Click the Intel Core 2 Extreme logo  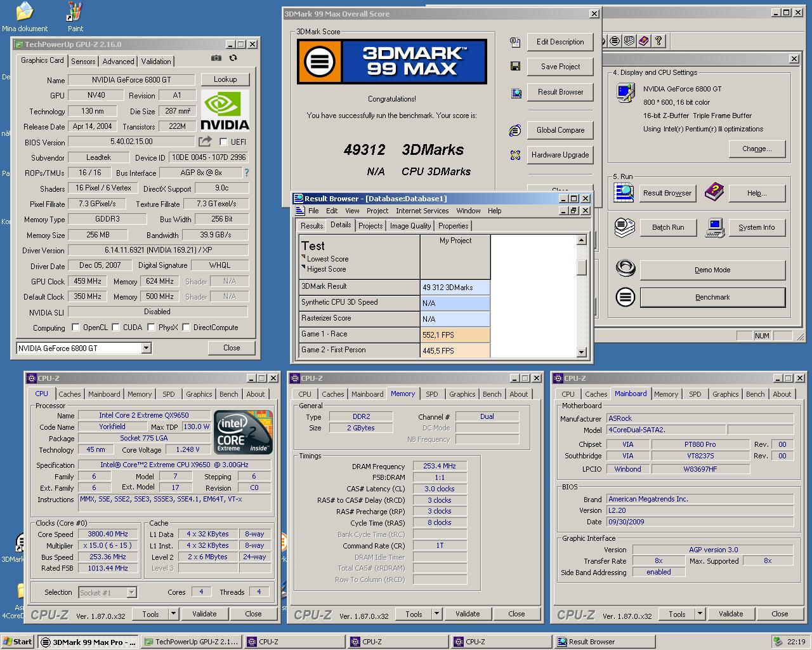pos(244,432)
